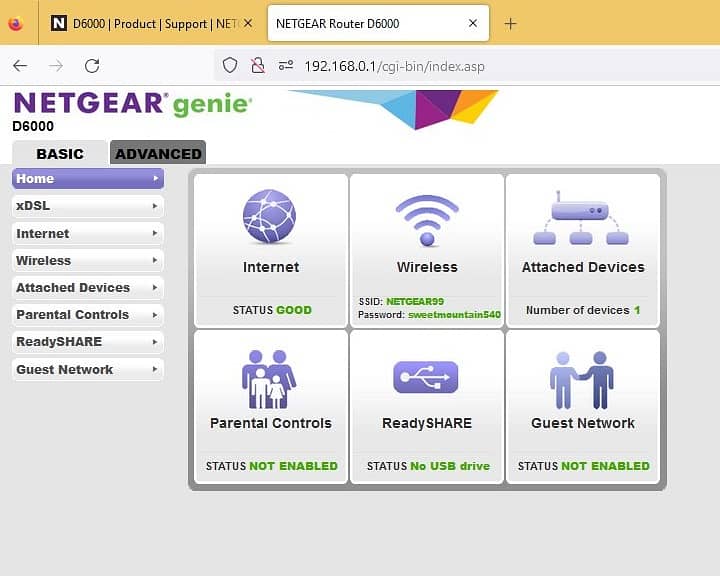This screenshot has height=576, width=720.
Task: Click the Parental Controls tile title
Action: tap(271, 423)
